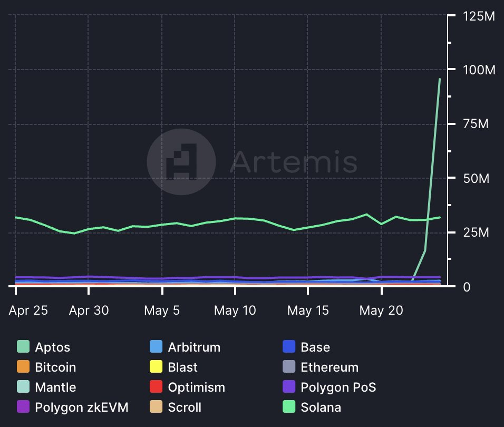
Task: Click the Scroll legend color swatch
Action: coord(156,407)
